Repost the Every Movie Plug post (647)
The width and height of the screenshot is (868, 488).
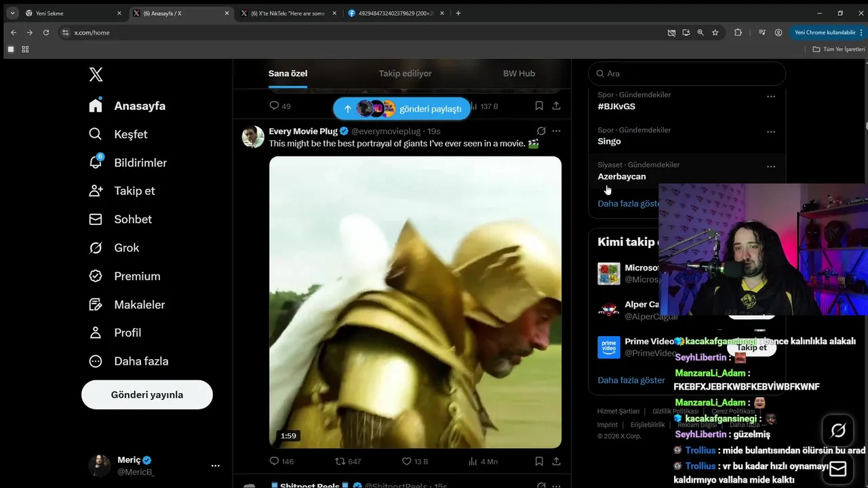(348, 462)
